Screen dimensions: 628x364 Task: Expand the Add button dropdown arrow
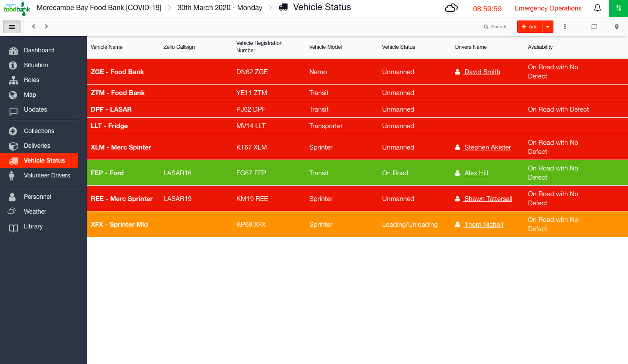548,27
